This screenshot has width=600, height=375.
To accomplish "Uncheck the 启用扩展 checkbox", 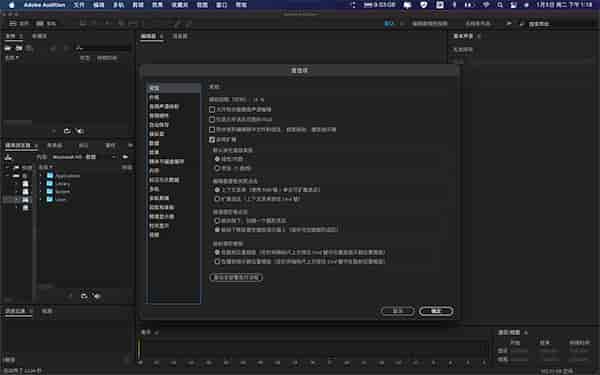I will coord(212,140).
